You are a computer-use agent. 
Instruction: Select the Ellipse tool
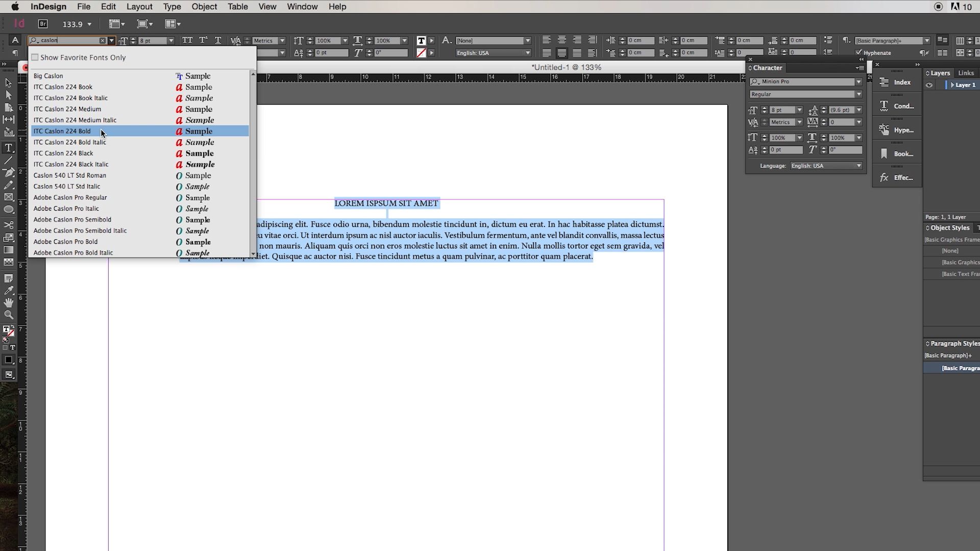8,209
